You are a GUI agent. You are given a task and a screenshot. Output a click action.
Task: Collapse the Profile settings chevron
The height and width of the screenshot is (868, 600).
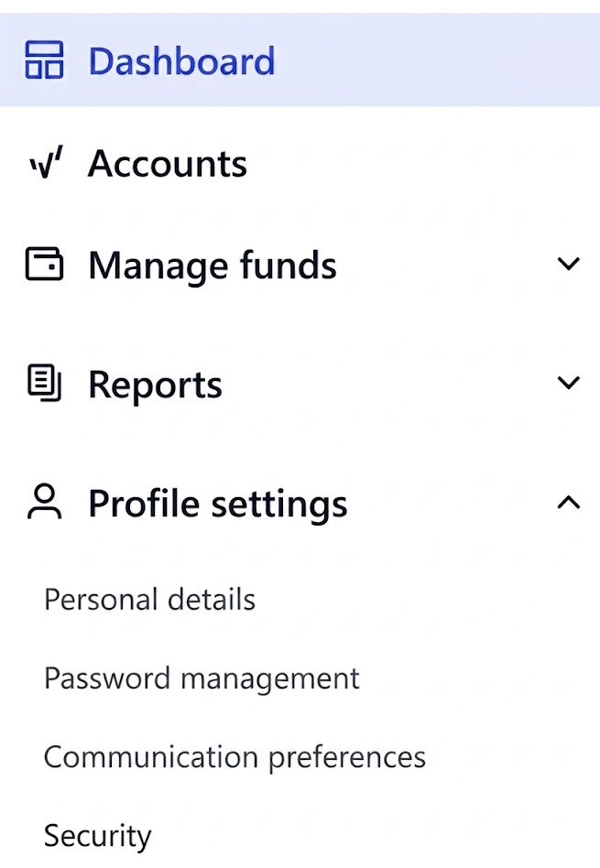(569, 502)
